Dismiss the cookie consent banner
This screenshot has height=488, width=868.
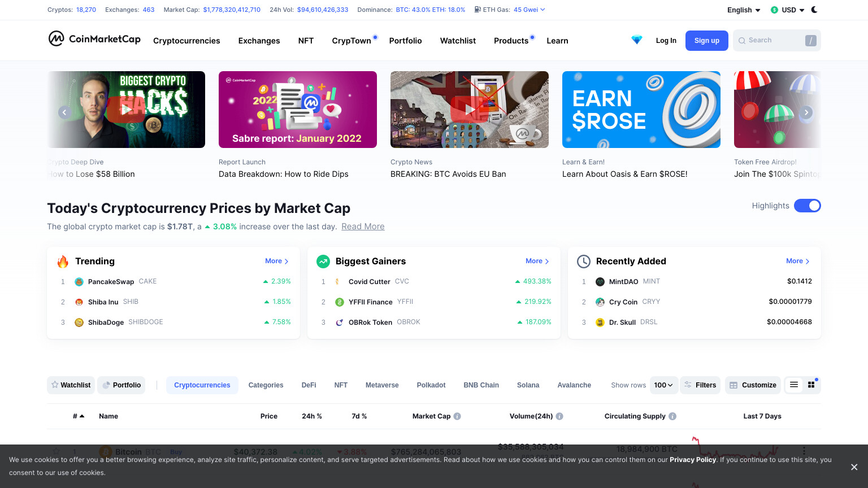pyautogui.click(x=854, y=467)
